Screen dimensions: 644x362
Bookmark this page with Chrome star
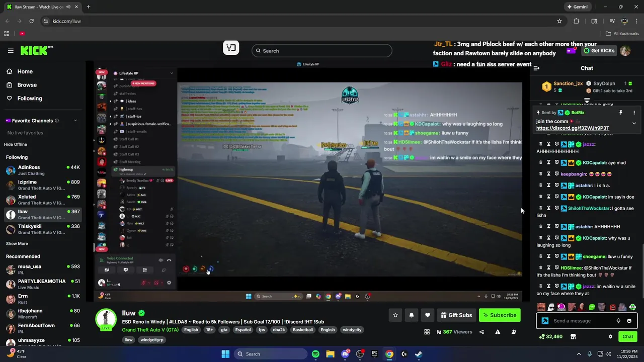point(559,21)
